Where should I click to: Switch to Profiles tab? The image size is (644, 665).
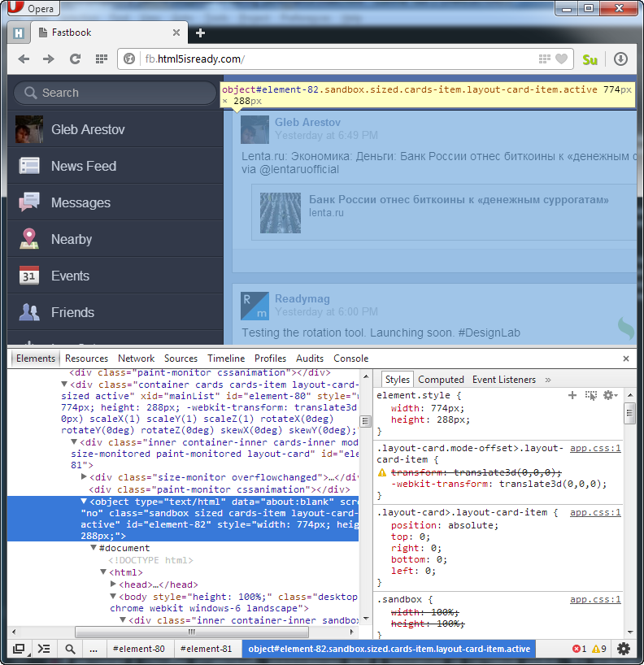click(x=270, y=359)
